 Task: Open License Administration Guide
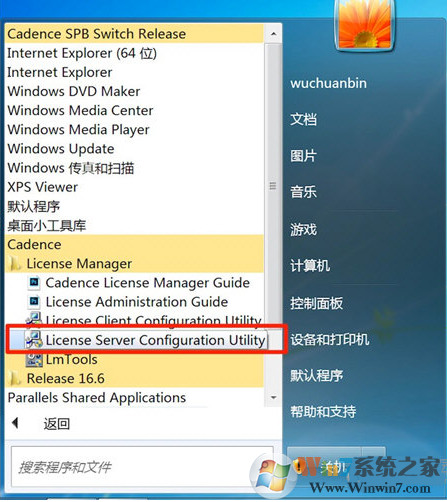(x=137, y=302)
